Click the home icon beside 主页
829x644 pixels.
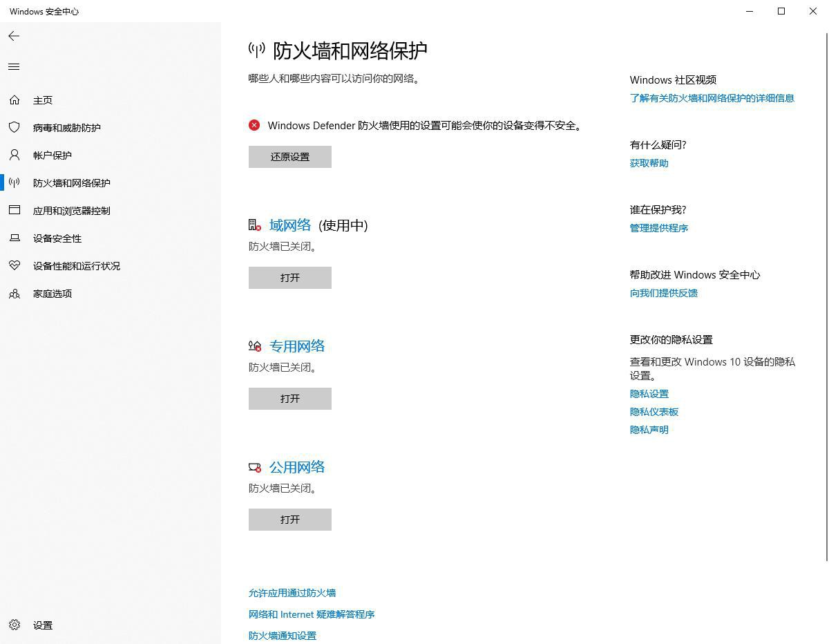(x=15, y=100)
